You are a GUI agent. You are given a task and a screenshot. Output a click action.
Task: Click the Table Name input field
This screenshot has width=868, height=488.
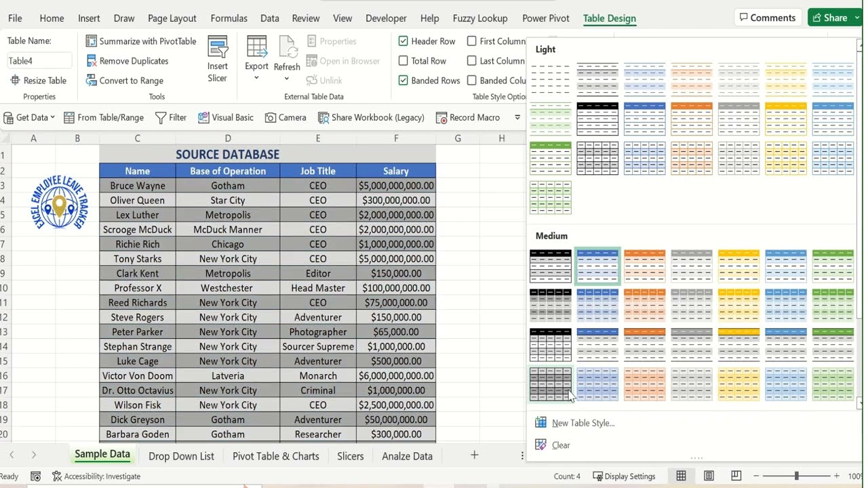(x=39, y=61)
